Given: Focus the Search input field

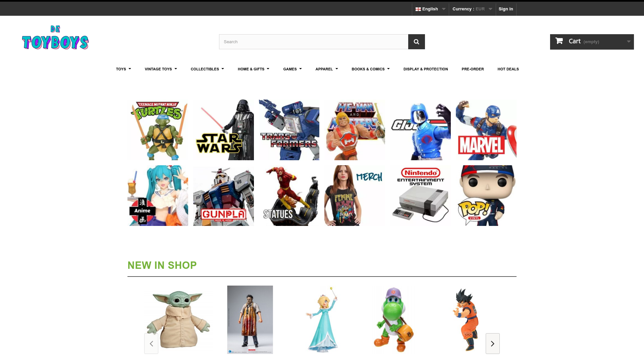Looking at the screenshot, I should pyautogui.click(x=314, y=42).
